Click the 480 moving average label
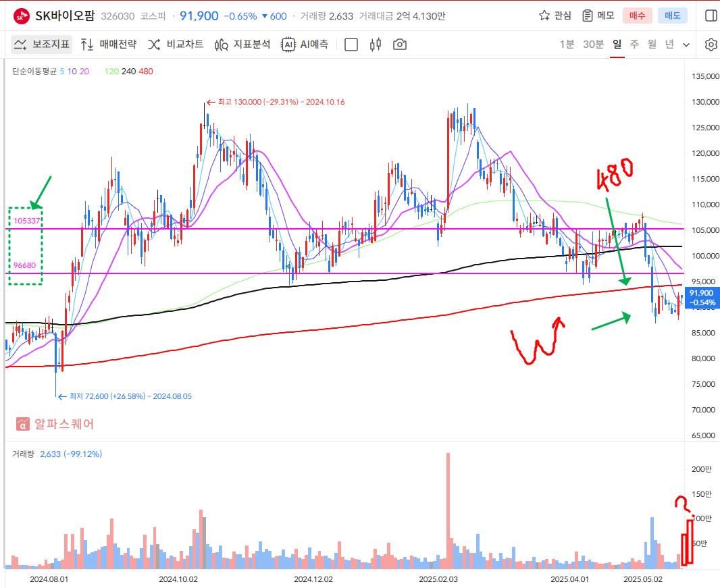Image resolution: width=720 pixels, height=588 pixels. click(x=146, y=71)
